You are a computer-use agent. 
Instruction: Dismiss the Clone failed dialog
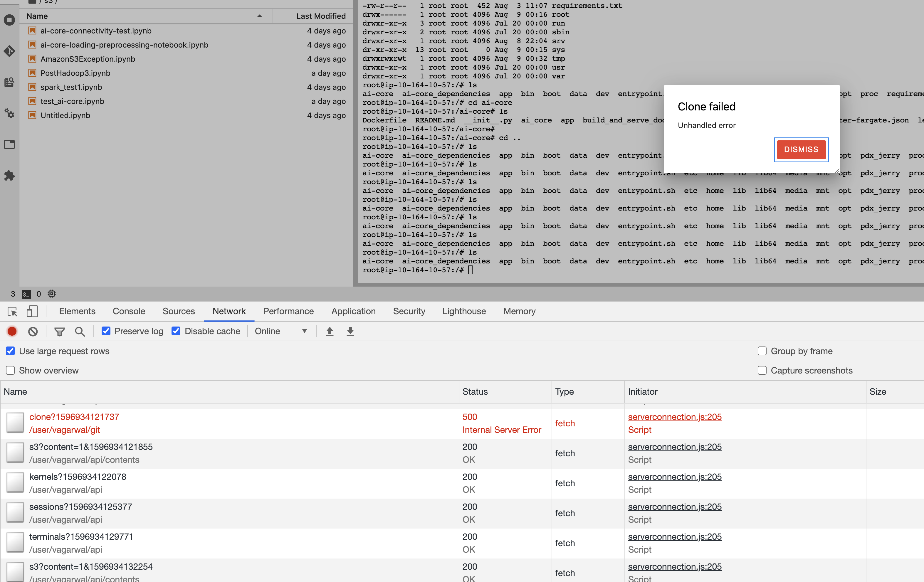[x=801, y=149]
